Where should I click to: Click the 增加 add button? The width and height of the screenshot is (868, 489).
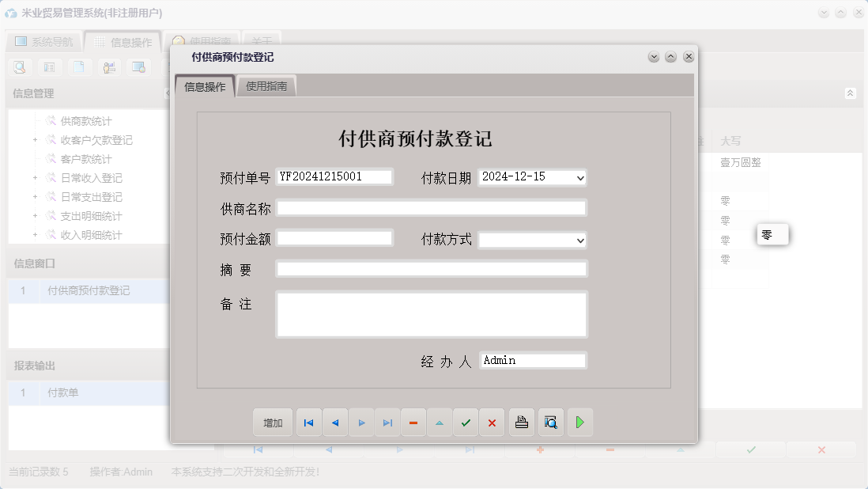(x=272, y=422)
